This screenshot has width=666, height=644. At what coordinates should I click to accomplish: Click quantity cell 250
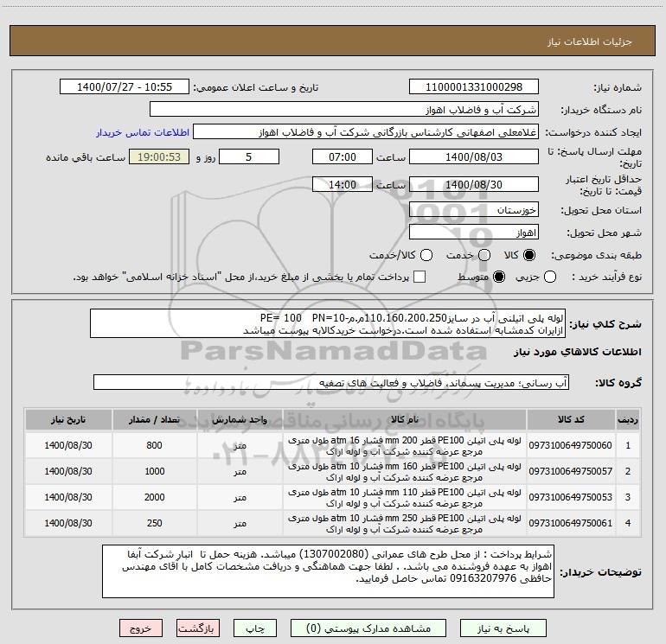coord(154,523)
